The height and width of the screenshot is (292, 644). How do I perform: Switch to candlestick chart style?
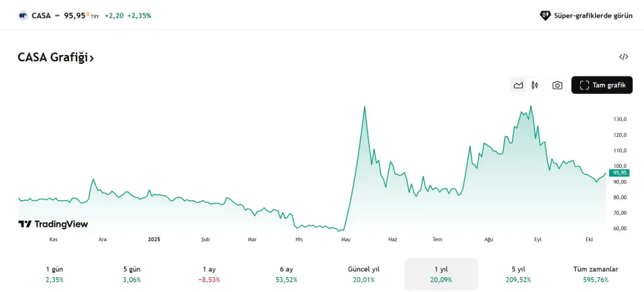(x=535, y=85)
